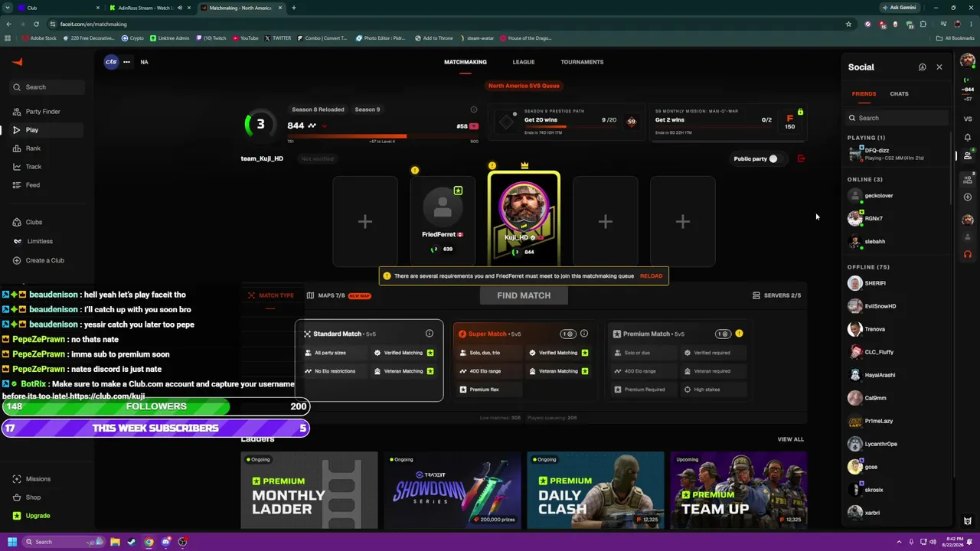
Task: Open Create a Club in sidebar
Action: coord(38,261)
